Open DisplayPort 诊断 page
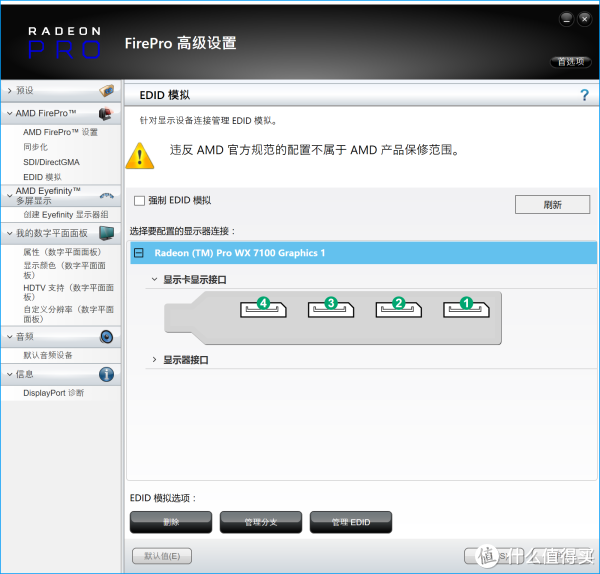 tap(54, 393)
